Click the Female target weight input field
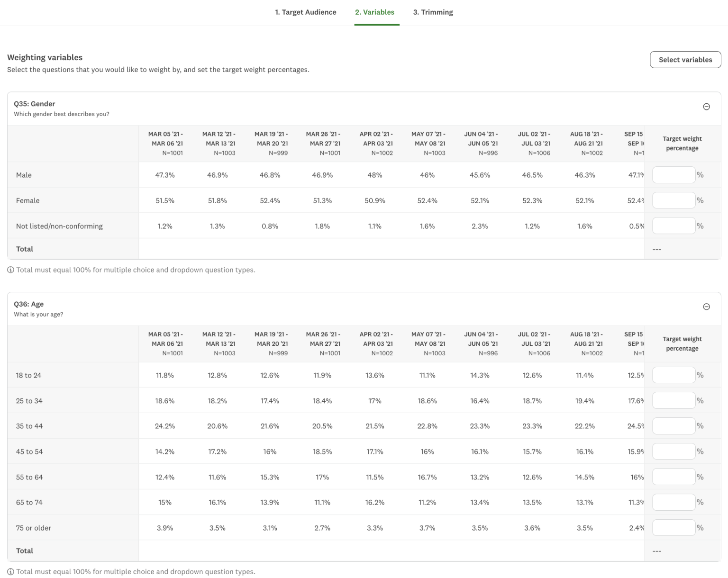Image resolution: width=728 pixels, height=578 pixels. 673,200
